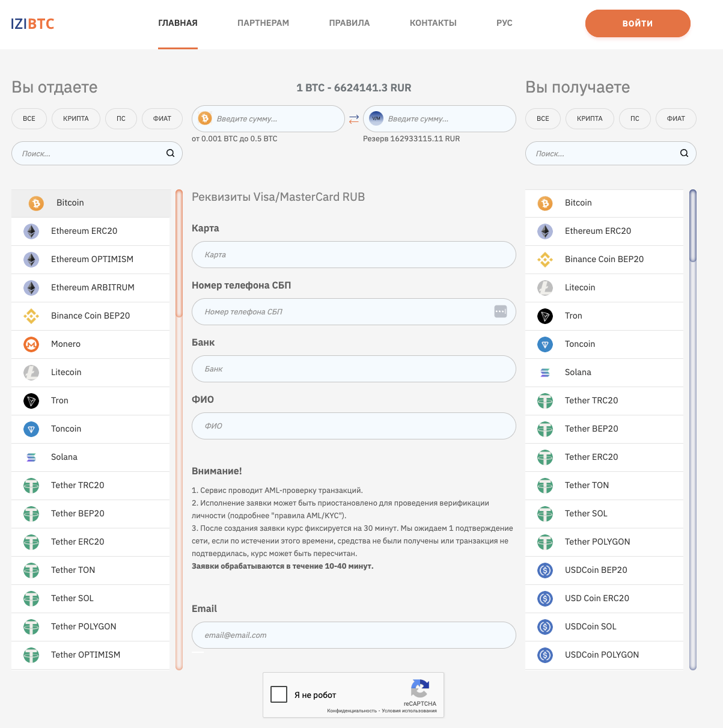Focus the give-side Поиск search field

tap(97, 153)
